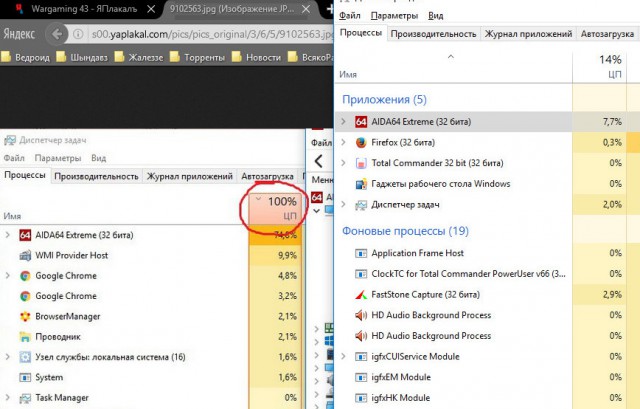Click the Task Manager process icon in left list
The image size is (640, 409).
point(25,398)
